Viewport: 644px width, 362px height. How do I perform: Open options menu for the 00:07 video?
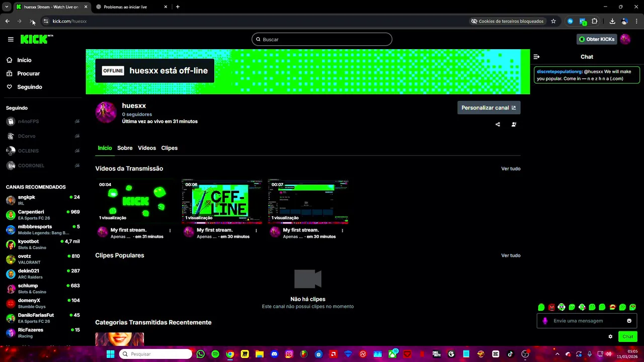(342, 230)
